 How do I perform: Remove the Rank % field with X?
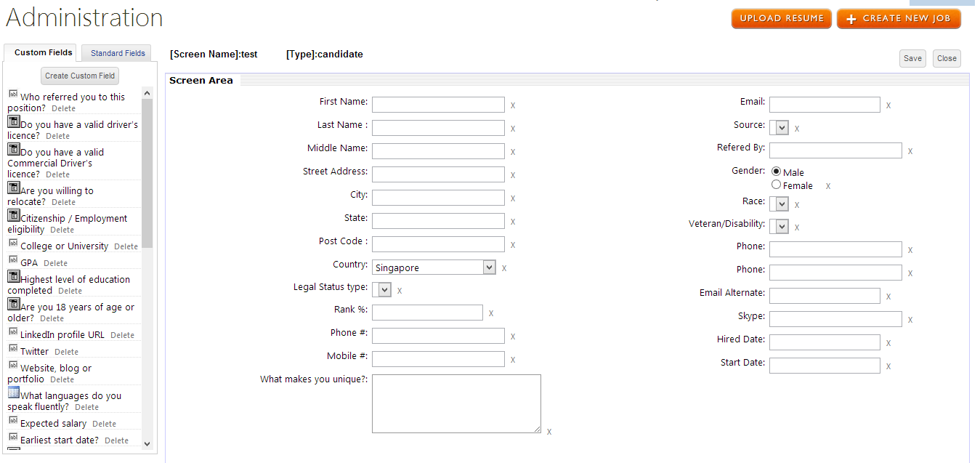(x=491, y=313)
